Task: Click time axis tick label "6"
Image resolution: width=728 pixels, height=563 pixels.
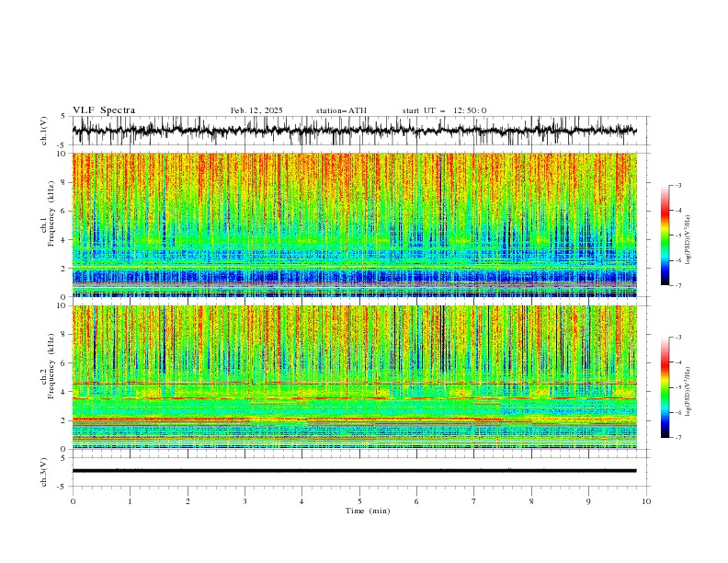Action: click(416, 501)
